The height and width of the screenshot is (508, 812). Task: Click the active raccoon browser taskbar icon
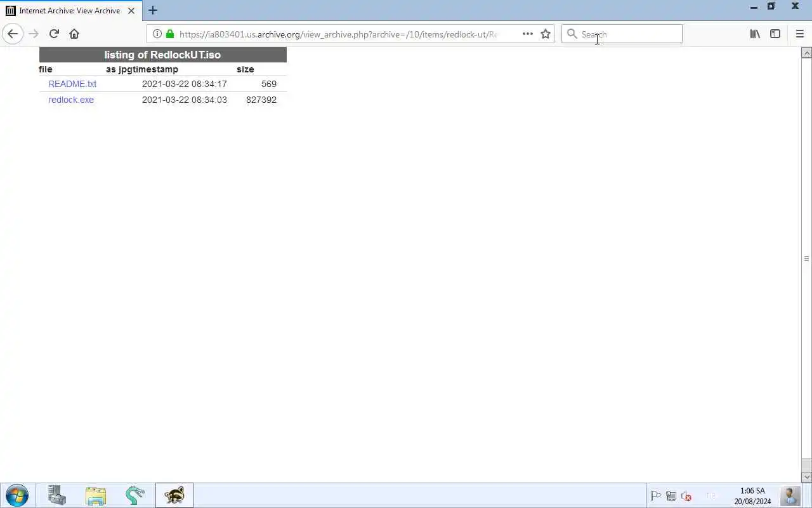174,495
